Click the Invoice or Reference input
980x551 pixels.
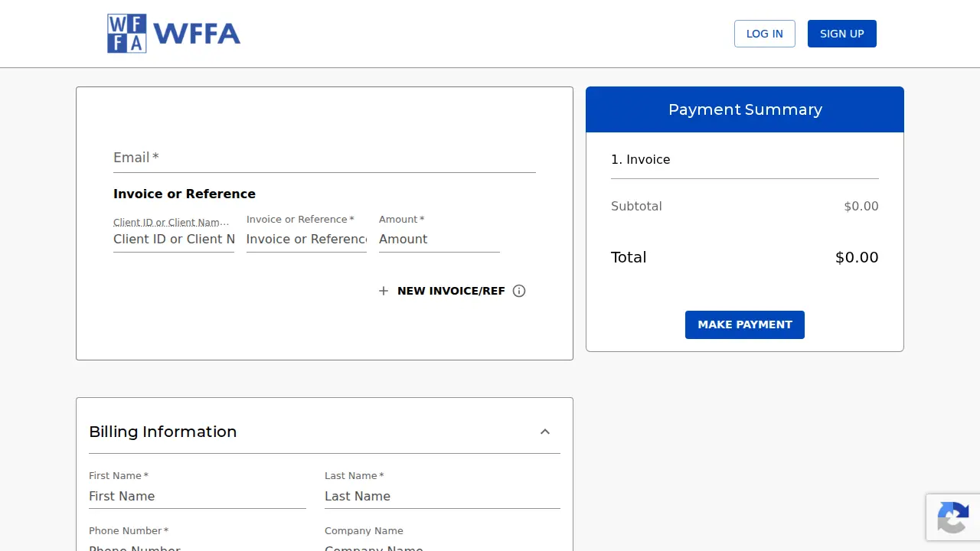coord(306,240)
